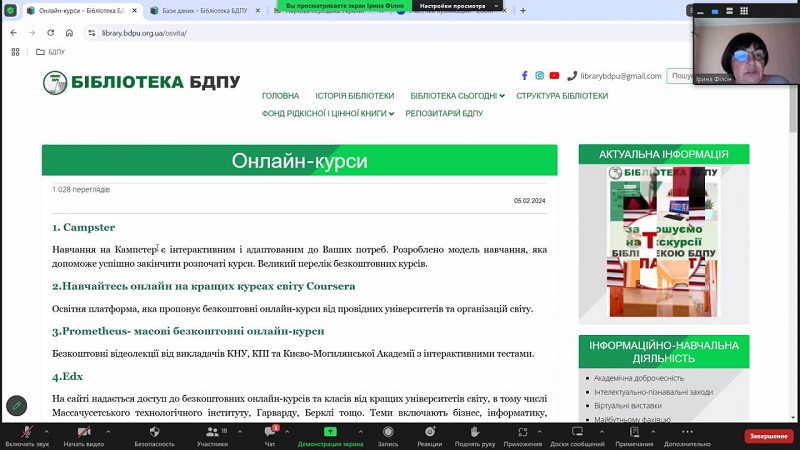Switch Zoom video panel to grid view icon
800x450 pixels.
pyautogui.click(x=744, y=11)
